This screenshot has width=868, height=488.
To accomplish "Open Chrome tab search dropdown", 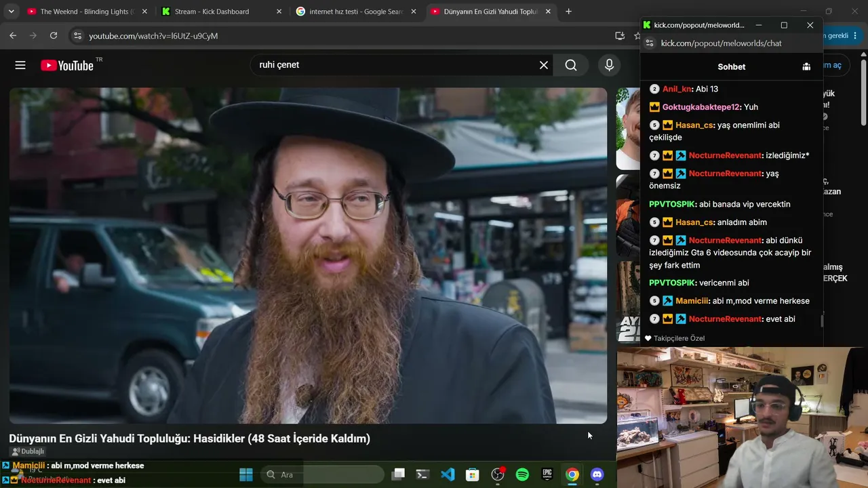I will tap(11, 12).
